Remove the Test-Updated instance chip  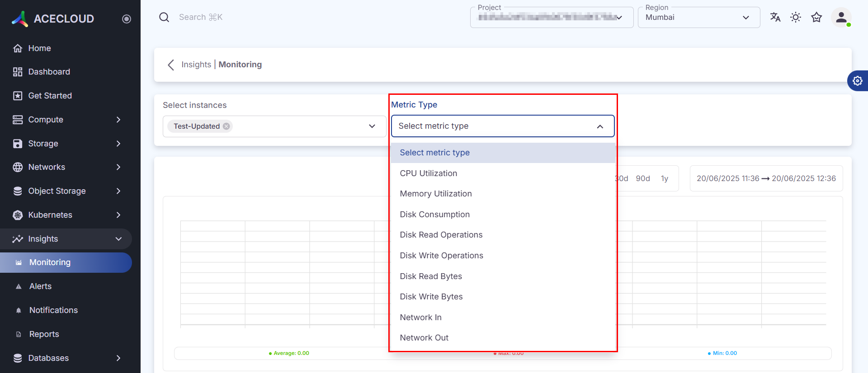pos(226,126)
